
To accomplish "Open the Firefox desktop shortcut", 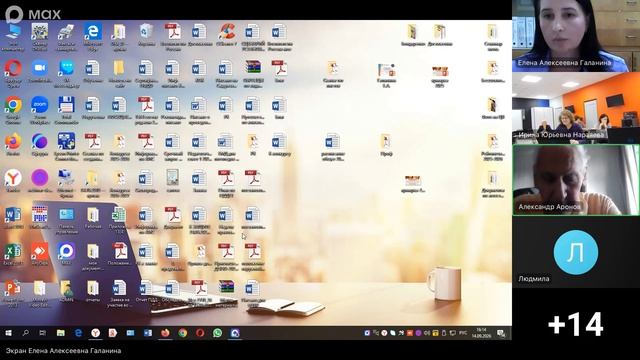I will [x=13, y=145].
